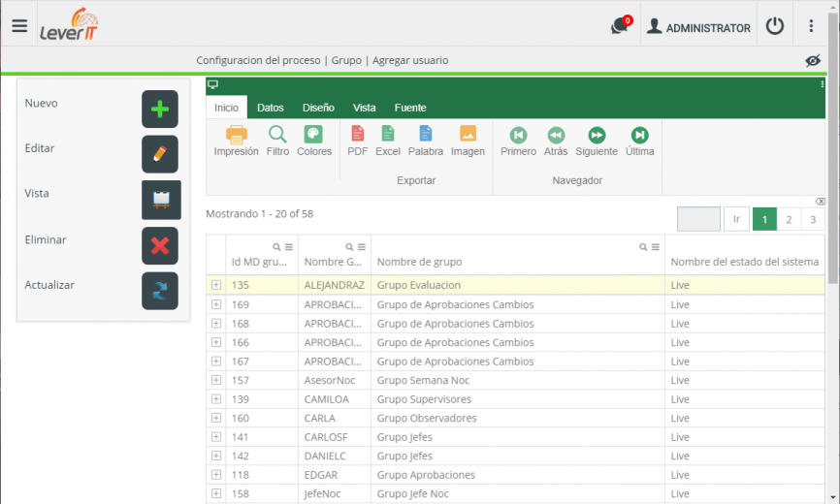The height and width of the screenshot is (504, 840).
Task: Open the Nombre de grupo column menu
Action: 655,246
